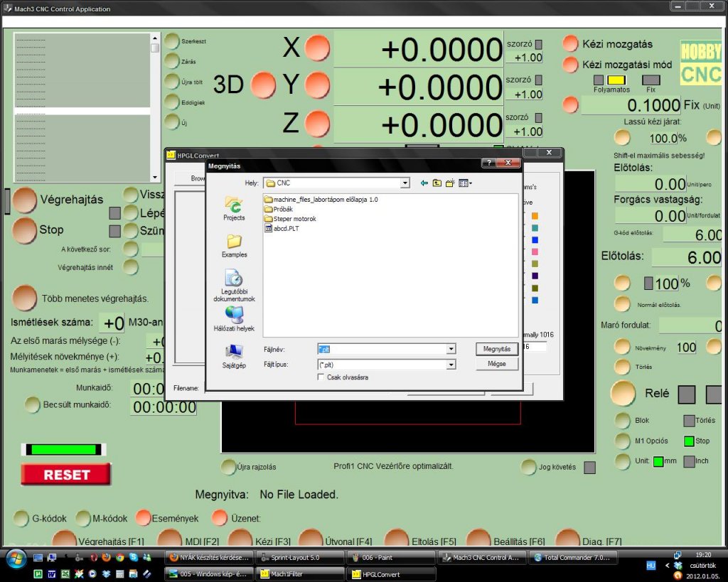
Task: Switch Unit to Inch
Action: coord(689,461)
